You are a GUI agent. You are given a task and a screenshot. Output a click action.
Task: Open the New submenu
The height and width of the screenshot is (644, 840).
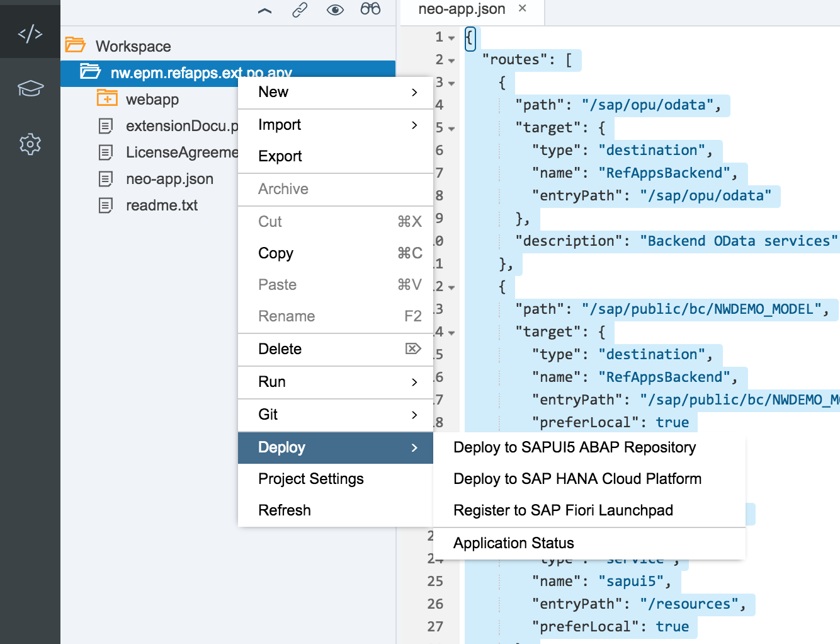(x=336, y=92)
